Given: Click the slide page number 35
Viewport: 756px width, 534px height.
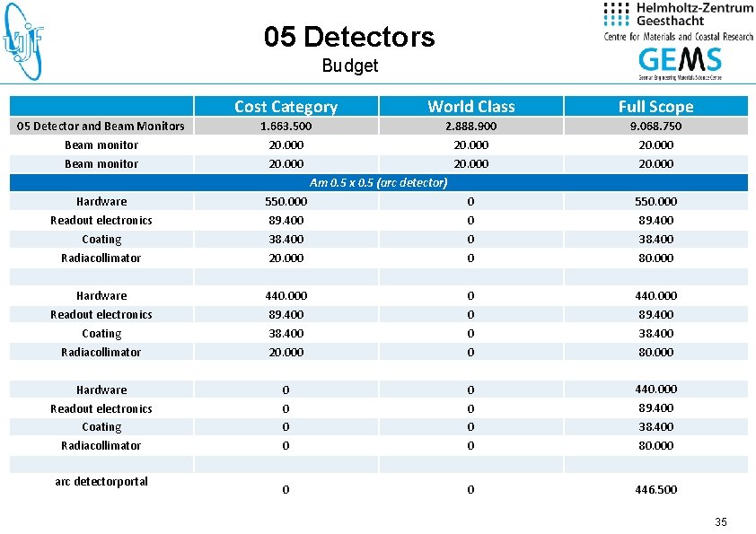Looking at the screenshot, I should (721, 522).
